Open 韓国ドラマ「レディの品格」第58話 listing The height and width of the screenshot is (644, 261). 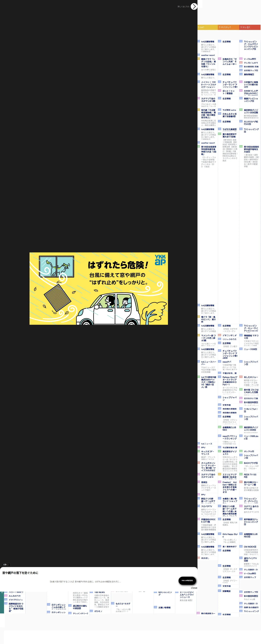208,63
